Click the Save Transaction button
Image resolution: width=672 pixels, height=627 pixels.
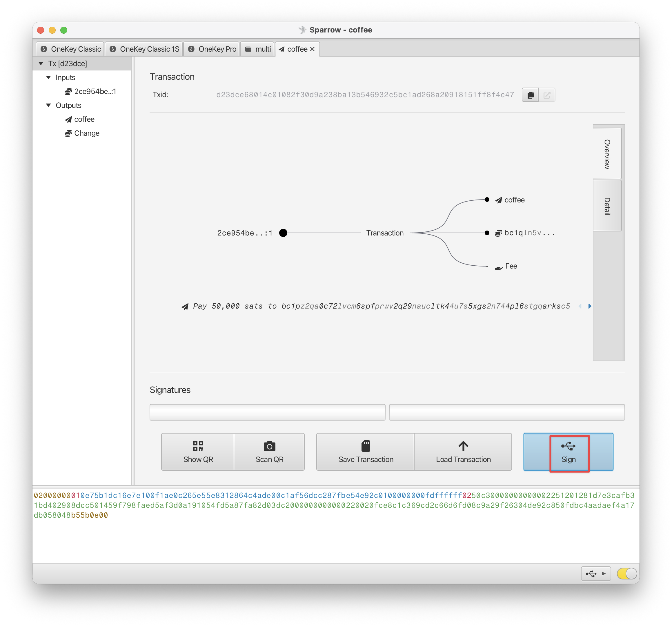[x=366, y=452]
